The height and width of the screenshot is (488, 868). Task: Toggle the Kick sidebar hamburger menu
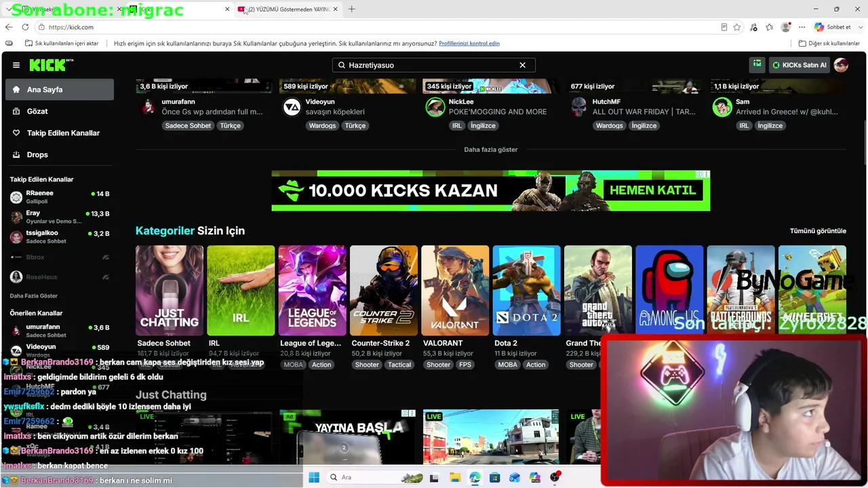[x=16, y=65]
